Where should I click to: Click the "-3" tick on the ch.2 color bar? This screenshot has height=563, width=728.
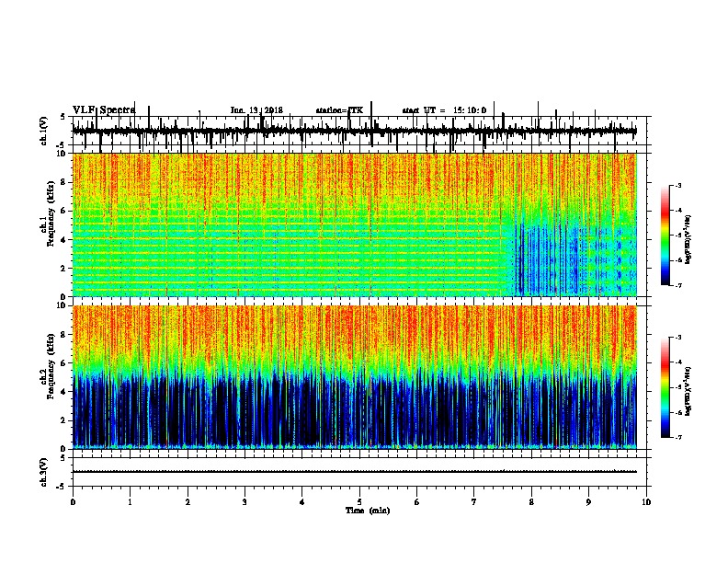(677, 338)
